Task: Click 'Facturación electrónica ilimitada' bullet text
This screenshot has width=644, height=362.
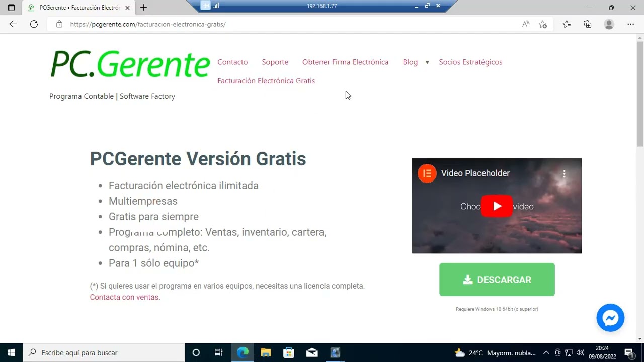Action: tap(184, 186)
